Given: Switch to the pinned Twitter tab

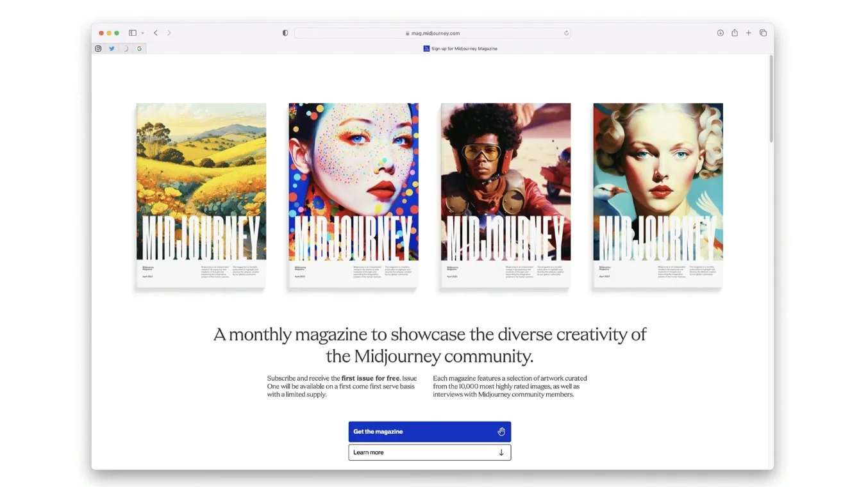Looking at the screenshot, I should click(x=112, y=49).
